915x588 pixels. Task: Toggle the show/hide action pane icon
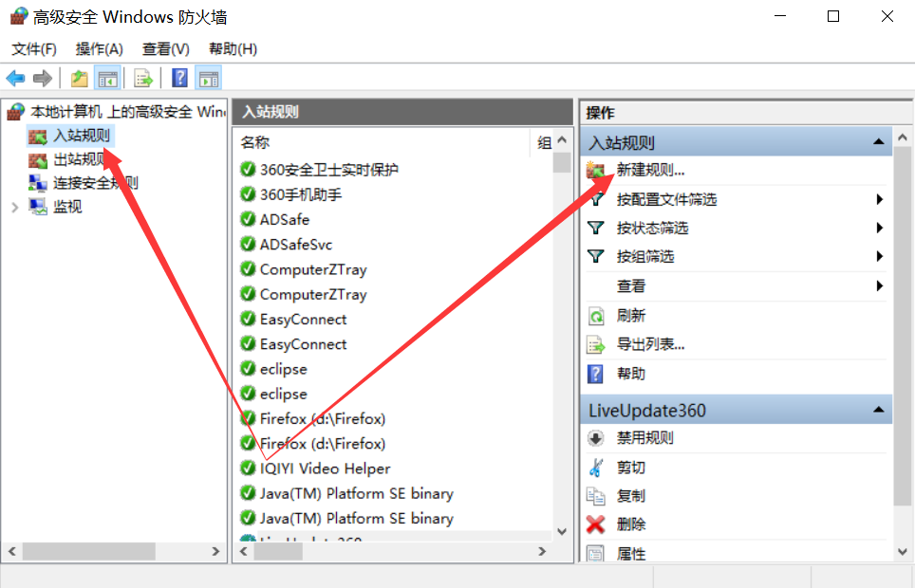tap(209, 78)
